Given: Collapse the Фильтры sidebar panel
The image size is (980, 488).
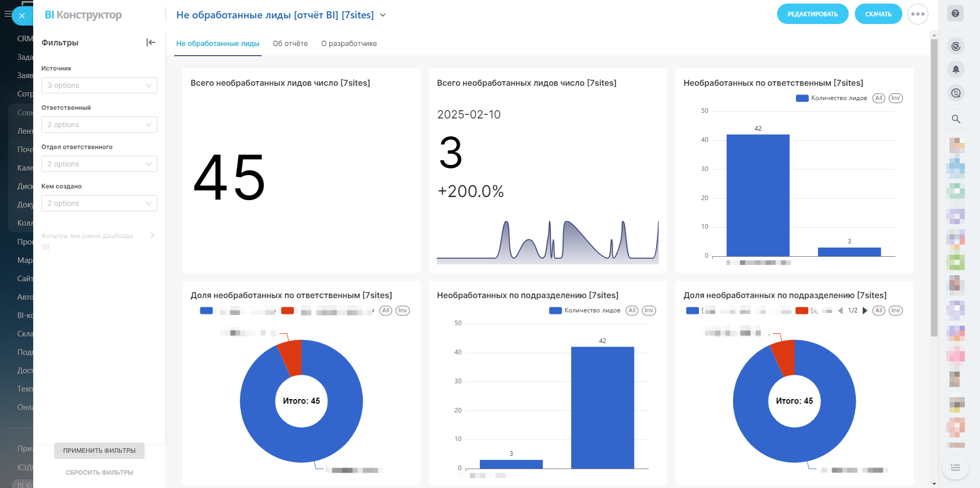Looking at the screenshot, I should coord(151,42).
